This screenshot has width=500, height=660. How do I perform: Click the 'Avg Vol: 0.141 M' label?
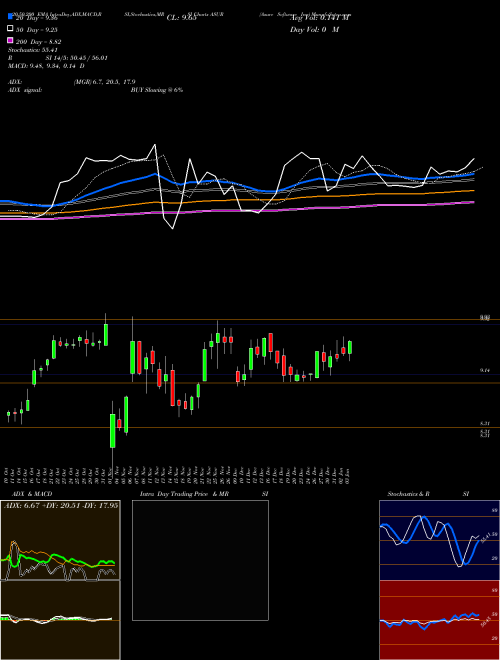point(320,18)
